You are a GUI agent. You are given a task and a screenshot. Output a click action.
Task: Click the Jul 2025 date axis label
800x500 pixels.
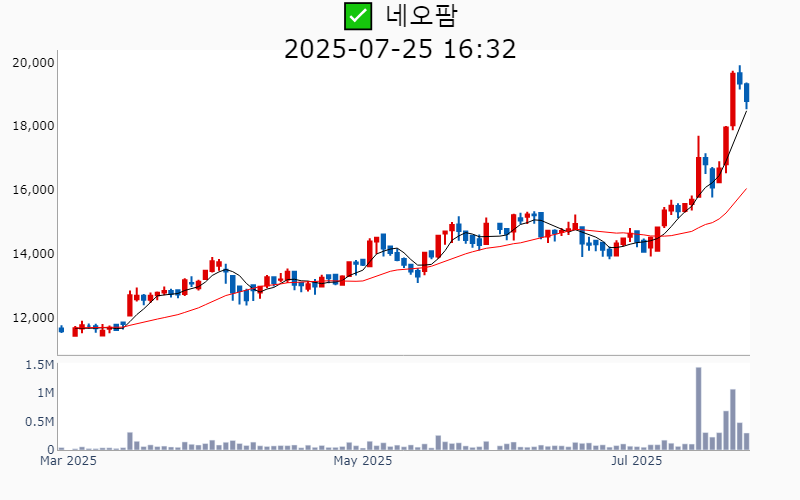pos(637,461)
